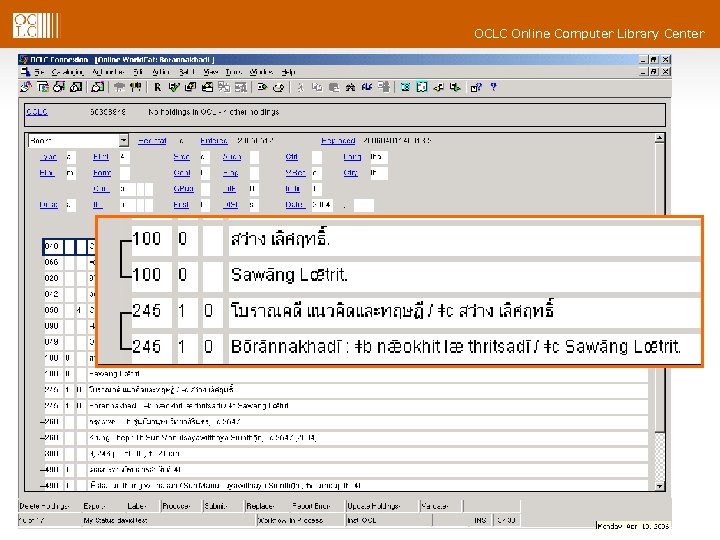Click the R Reformat toolbar icon
The width and height of the screenshot is (720, 540).
click(x=158, y=87)
